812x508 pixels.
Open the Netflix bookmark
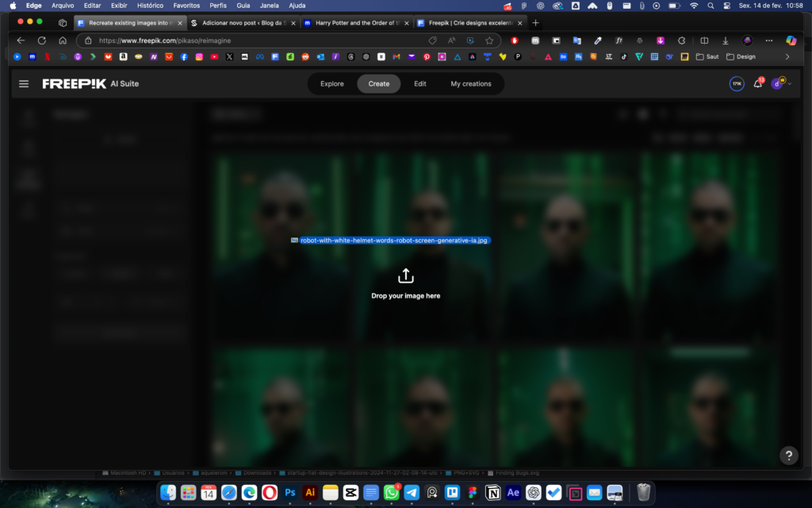(x=47, y=57)
